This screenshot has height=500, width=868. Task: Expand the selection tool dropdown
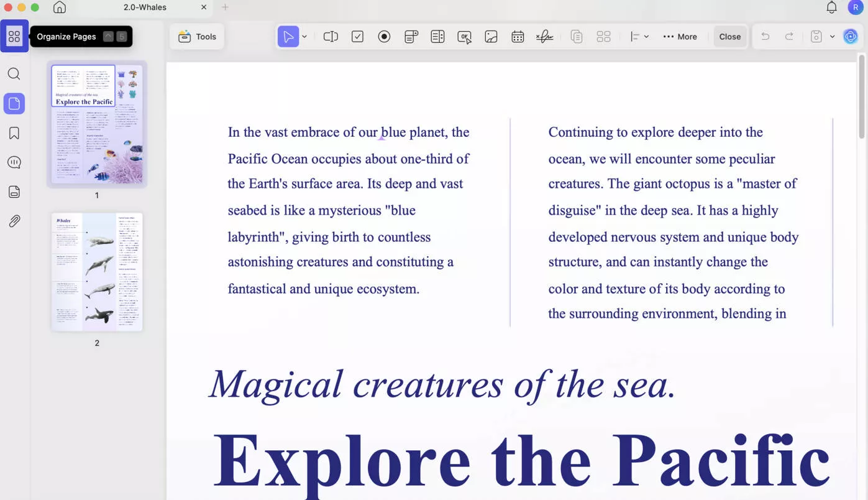304,36
